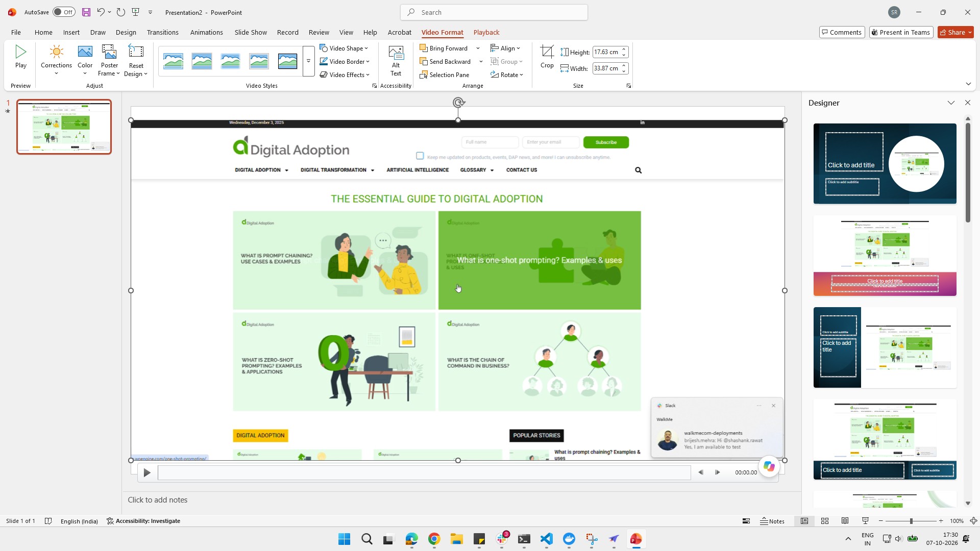The image size is (980, 551).
Task: Collapse the ribbon chevron
Action: [x=968, y=84]
